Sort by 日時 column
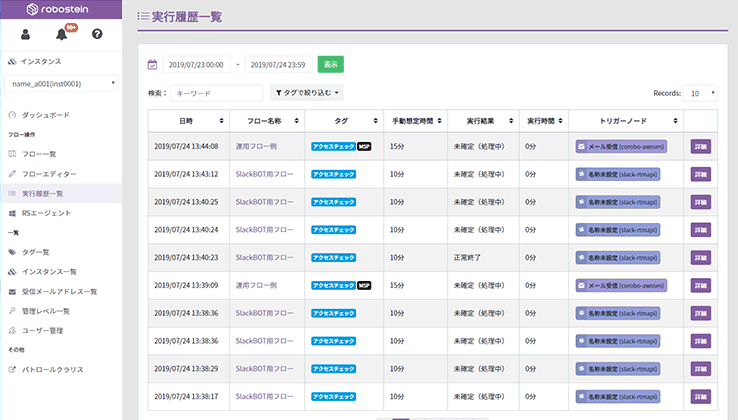This screenshot has width=738, height=420. point(189,121)
